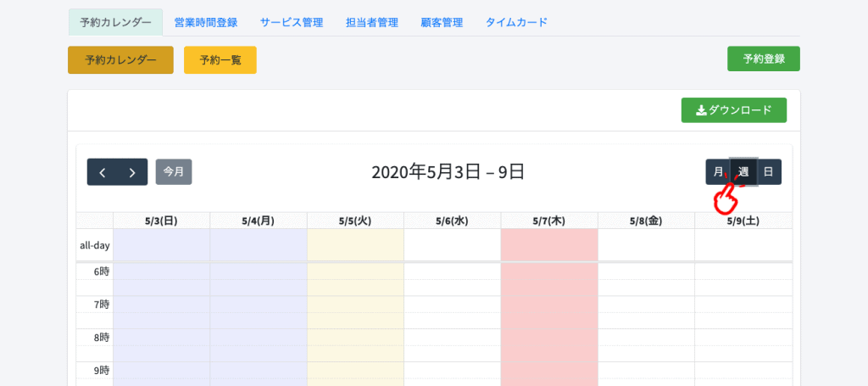This screenshot has height=386, width=868.
Task: Switch calendar to 月 month view
Action: (718, 171)
